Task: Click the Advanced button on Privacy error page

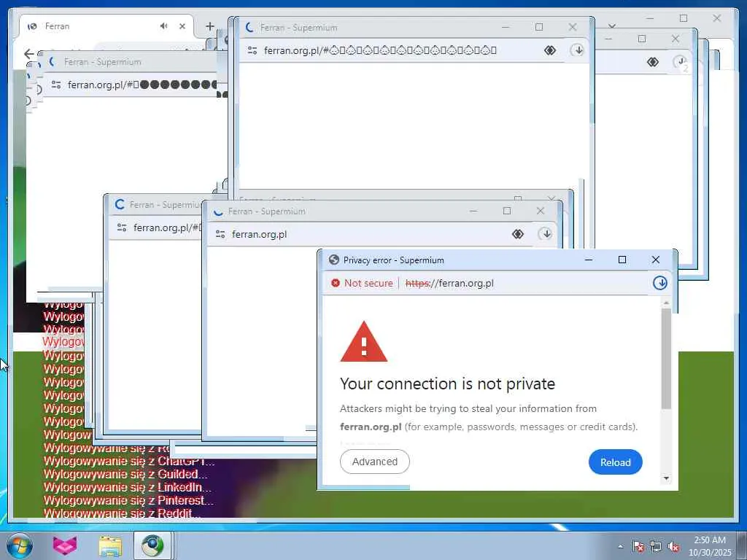Action: tap(374, 462)
